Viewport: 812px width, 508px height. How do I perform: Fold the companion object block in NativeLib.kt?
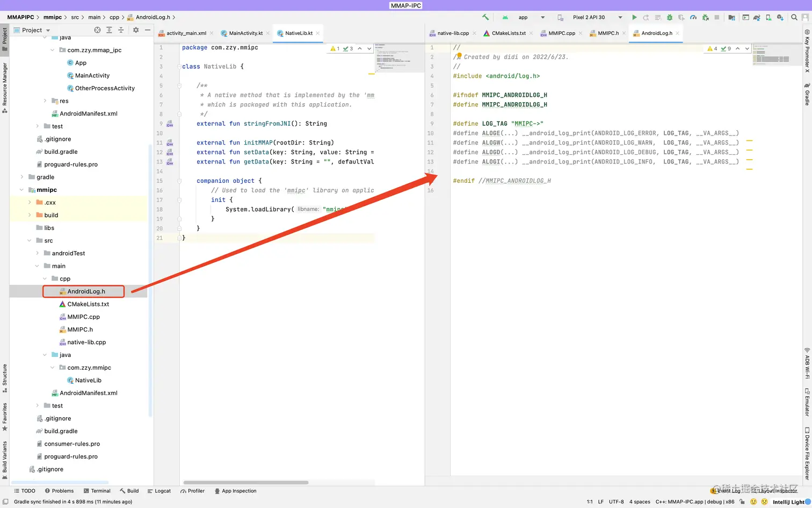[x=180, y=181]
